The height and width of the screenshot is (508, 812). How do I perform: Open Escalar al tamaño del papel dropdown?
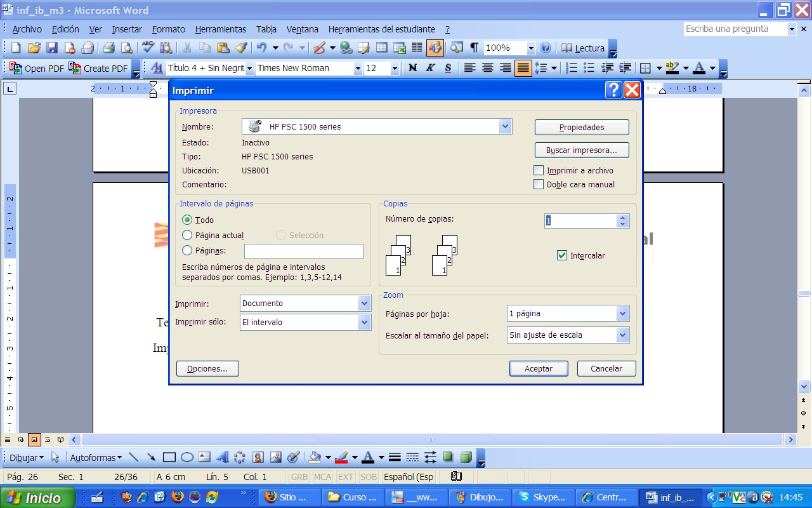(622, 335)
